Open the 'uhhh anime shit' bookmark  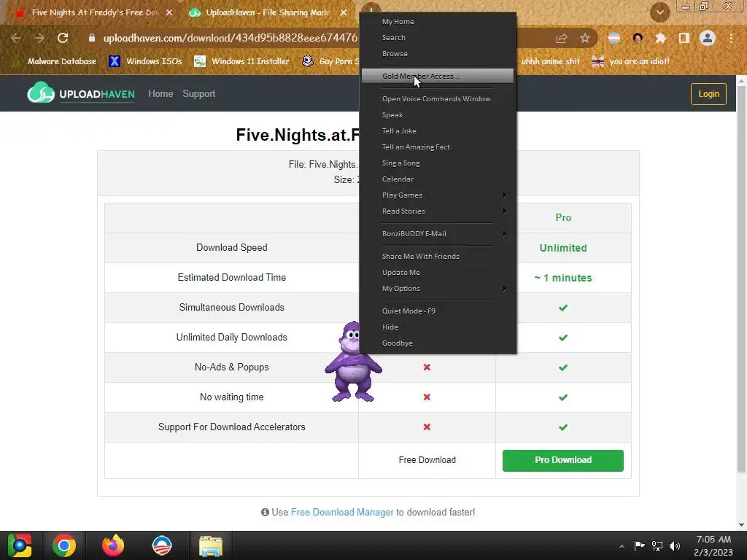pos(550,61)
